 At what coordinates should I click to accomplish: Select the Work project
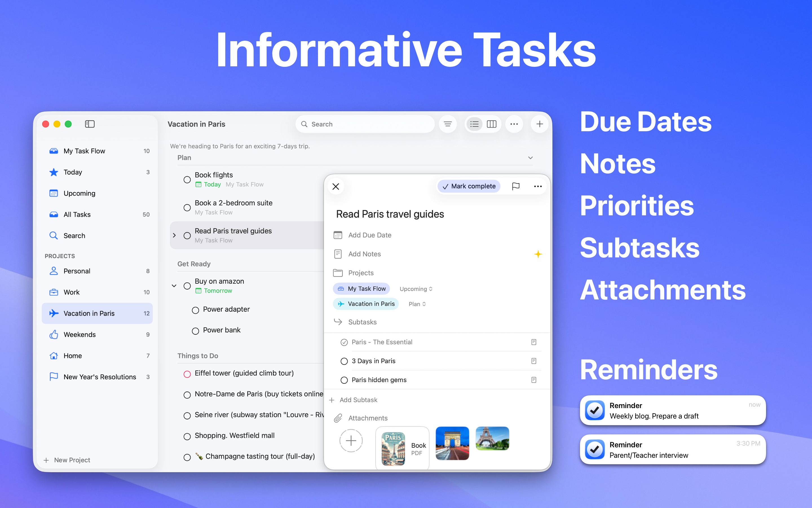tap(97, 292)
